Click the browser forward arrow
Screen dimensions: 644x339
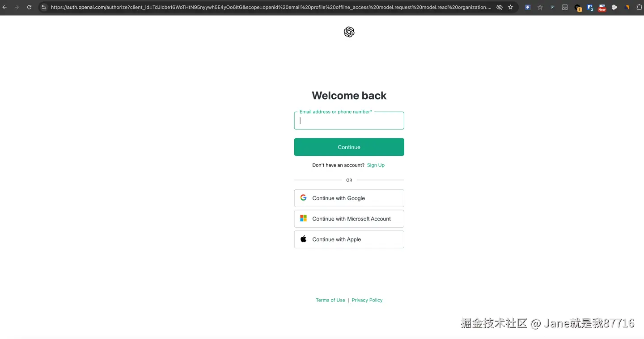click(17, 7)
